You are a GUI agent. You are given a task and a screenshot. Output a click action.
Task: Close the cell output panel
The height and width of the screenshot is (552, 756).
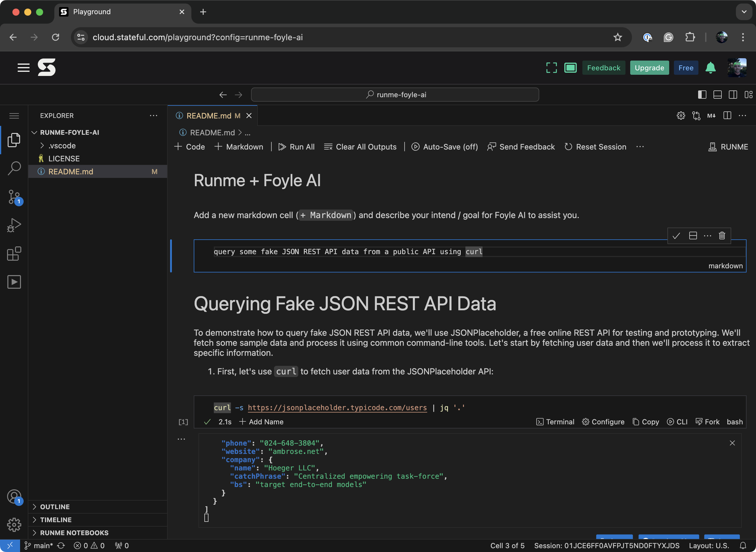tap(732, 443)
